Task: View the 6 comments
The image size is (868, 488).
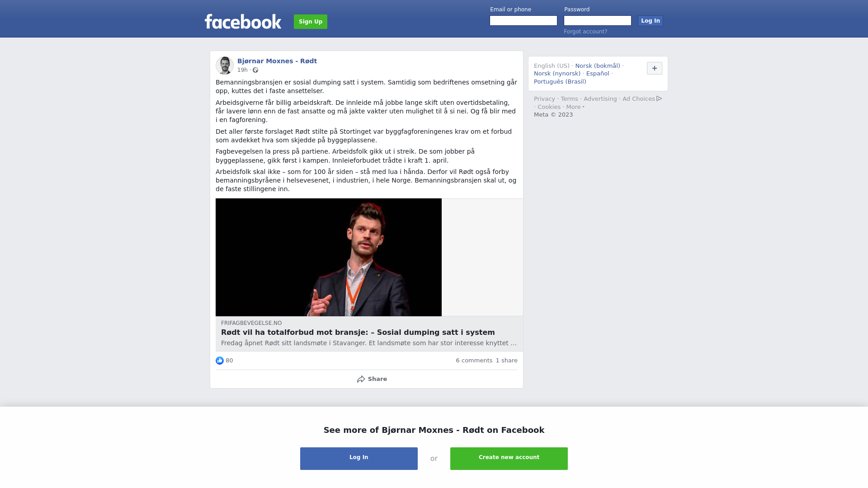Action: 474,361
